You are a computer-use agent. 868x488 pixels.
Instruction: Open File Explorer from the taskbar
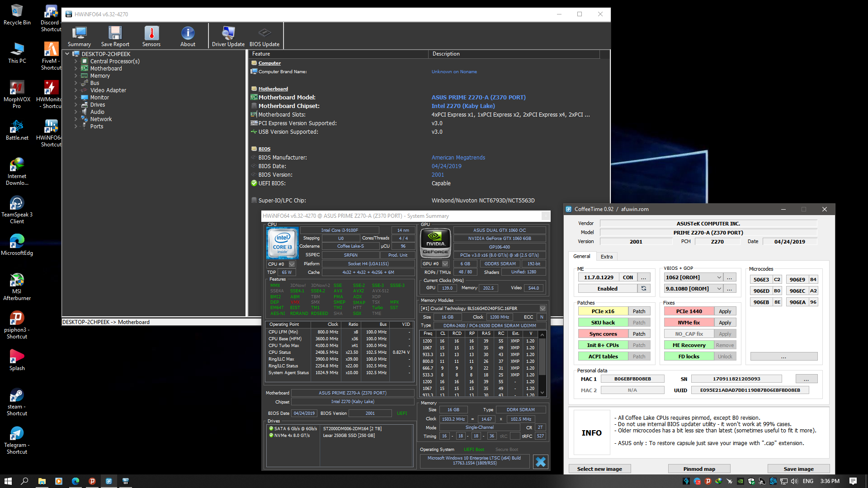42,481
